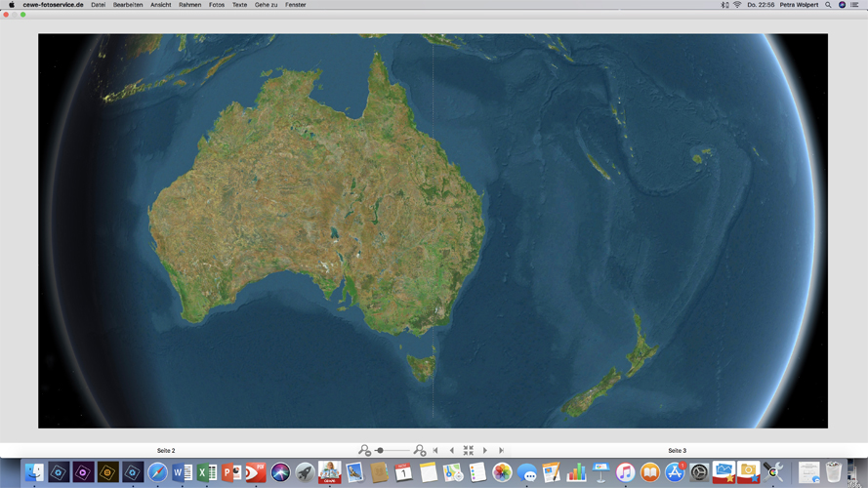
Task: Open the cewe-fotoservice.de application menu
Action: coord(53,5)
